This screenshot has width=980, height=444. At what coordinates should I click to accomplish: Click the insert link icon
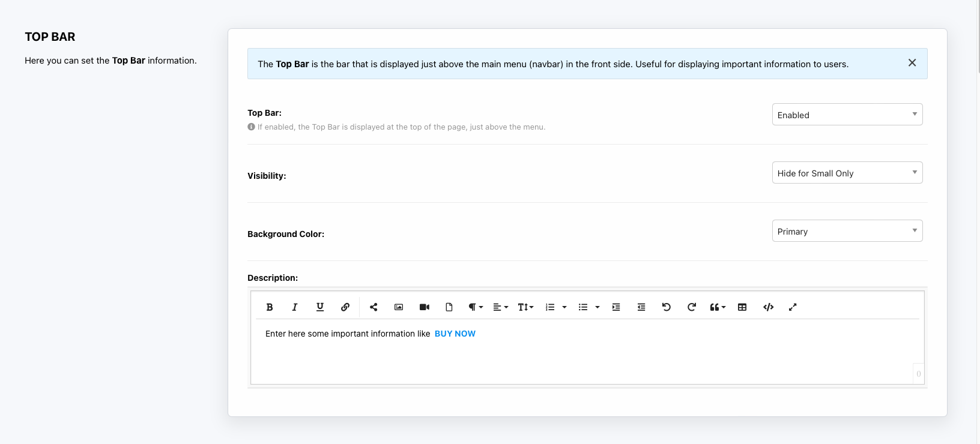[x=345, y=307]
